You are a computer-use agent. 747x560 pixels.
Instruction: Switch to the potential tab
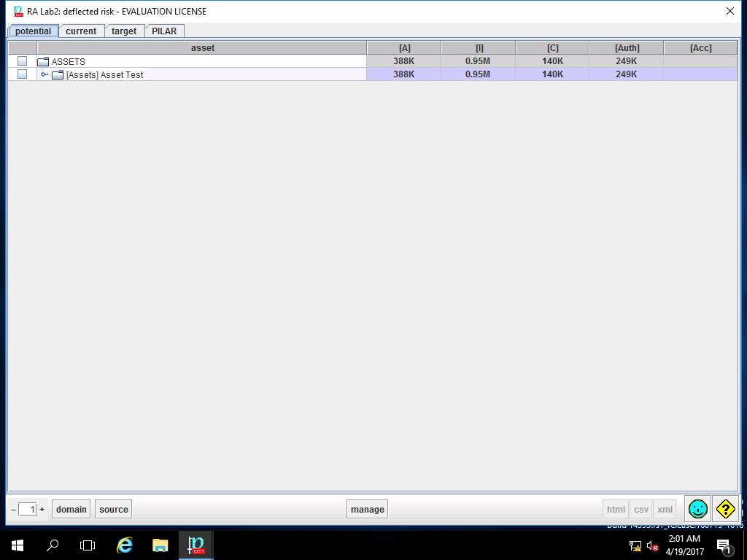[x=33, y=31]
